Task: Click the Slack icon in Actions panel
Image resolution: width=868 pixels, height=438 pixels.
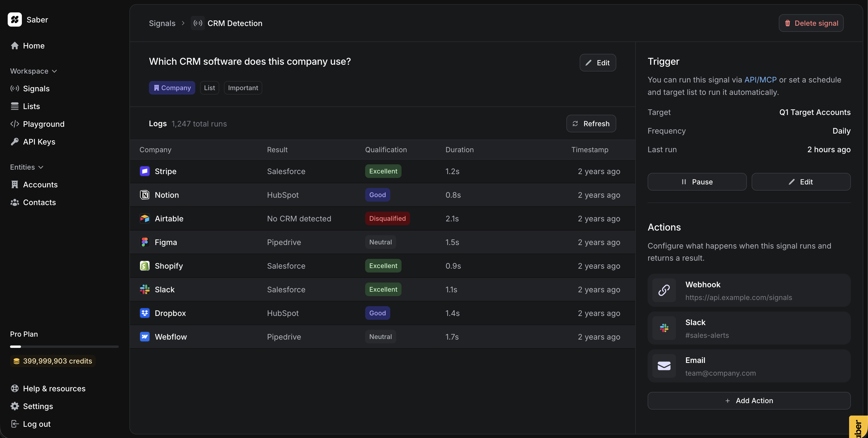Action: (x=664, y=328)
